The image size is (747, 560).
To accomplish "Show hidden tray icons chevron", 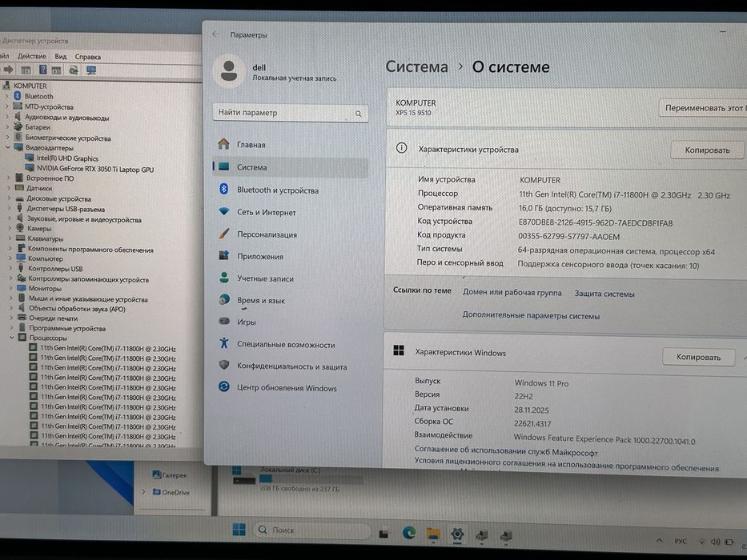I will coord(660,540).
